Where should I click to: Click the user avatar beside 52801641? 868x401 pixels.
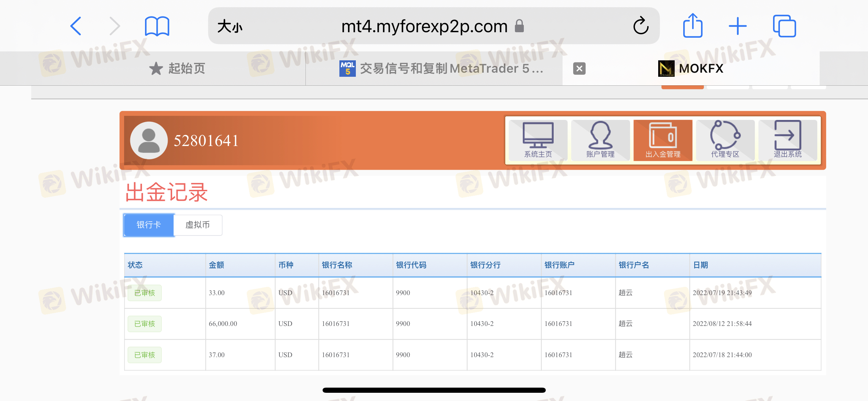[x=149, y=141]
